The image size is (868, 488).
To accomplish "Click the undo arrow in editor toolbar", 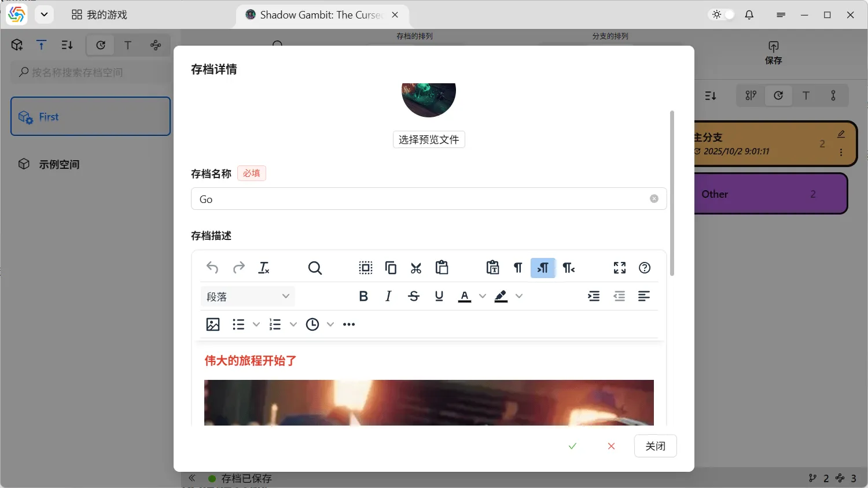I will coord(212,268).
